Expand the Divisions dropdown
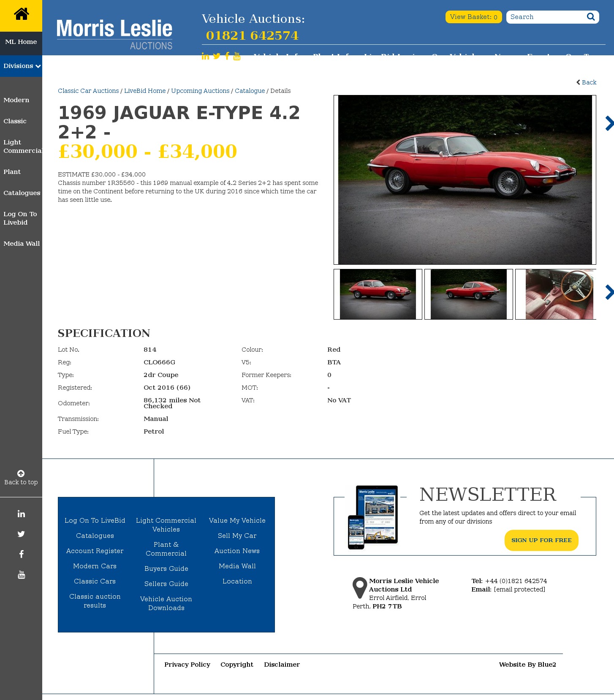Image resolution: width=614 pixels, height=700 pixels. point(21,66)
